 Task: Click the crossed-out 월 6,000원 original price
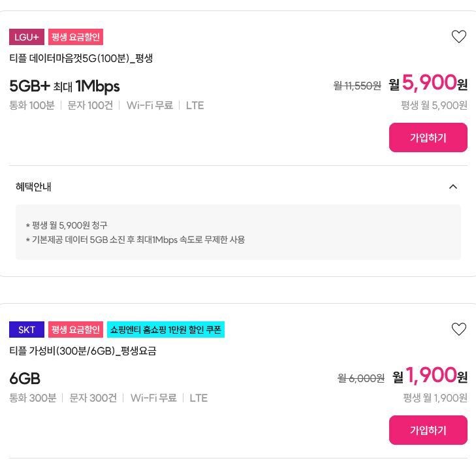tap(361, 378)
